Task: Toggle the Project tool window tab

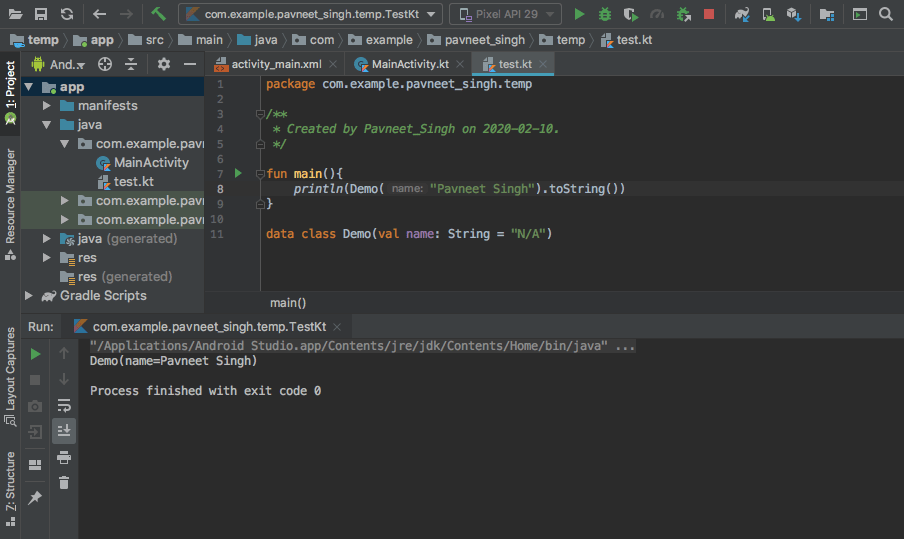Action: coord(10,93)
